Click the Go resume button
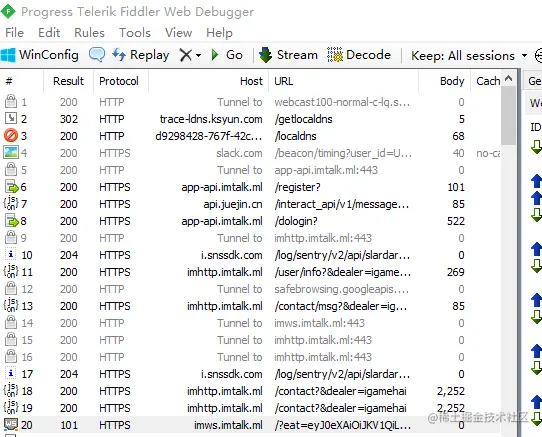The width and height of the screenshot is (542, 437). point(227,55)
